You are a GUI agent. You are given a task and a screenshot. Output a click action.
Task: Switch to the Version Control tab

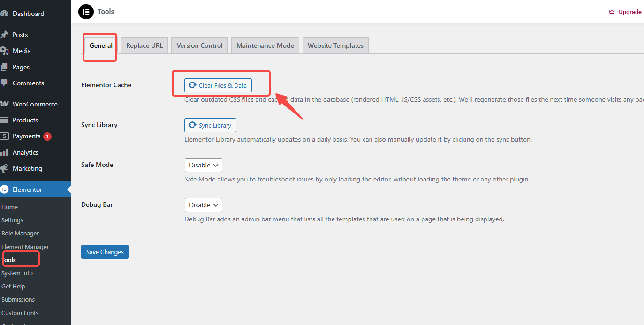[199, 45]
